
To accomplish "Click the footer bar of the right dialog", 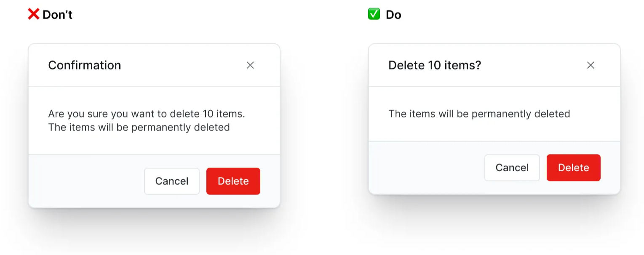I will (x=421, y=167).
